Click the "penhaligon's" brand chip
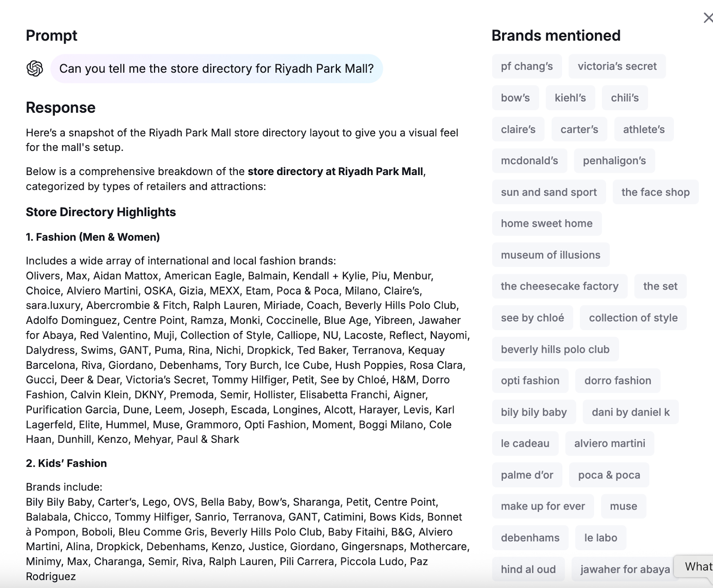This screenshot has height=588, width=713. click(x=614, y=161)
